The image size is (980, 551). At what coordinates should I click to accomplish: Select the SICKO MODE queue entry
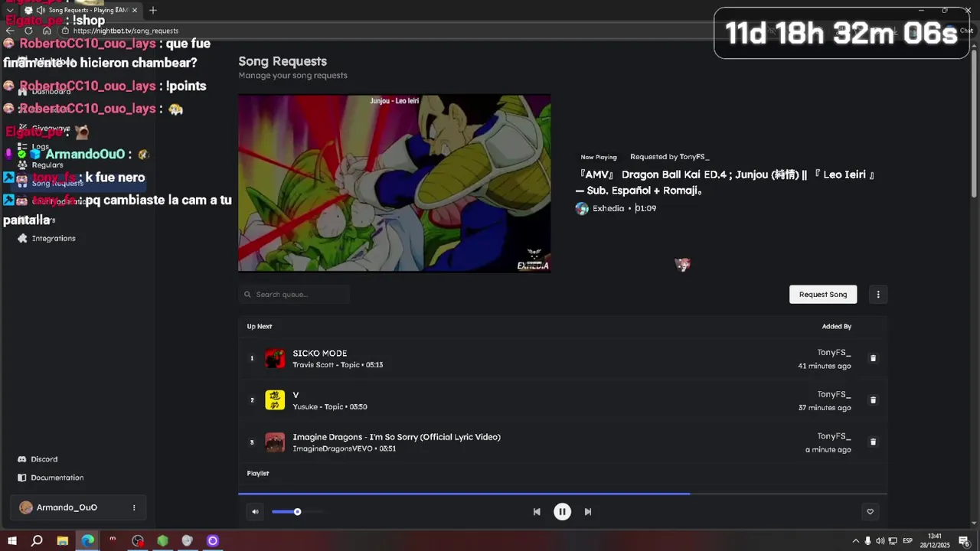click(x=563, y=358)
